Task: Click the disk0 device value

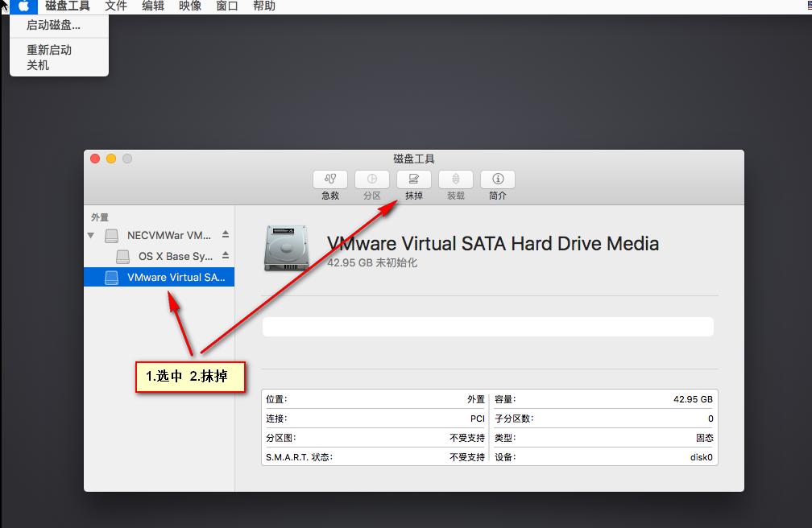Action: pyautogui.click(x=701, y=457)
